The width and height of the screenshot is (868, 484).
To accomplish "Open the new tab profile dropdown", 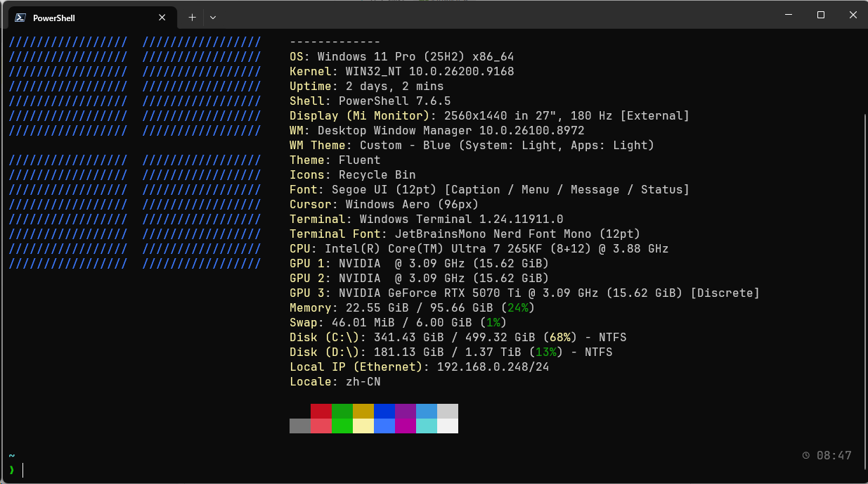I will tap(213, 18).
